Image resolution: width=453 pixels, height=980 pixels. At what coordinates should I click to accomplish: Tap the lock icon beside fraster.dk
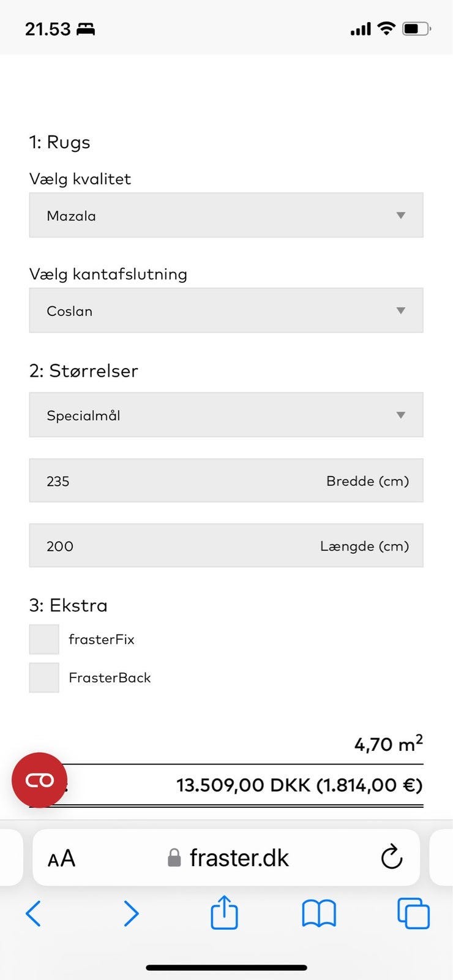[x=174, y=858]
